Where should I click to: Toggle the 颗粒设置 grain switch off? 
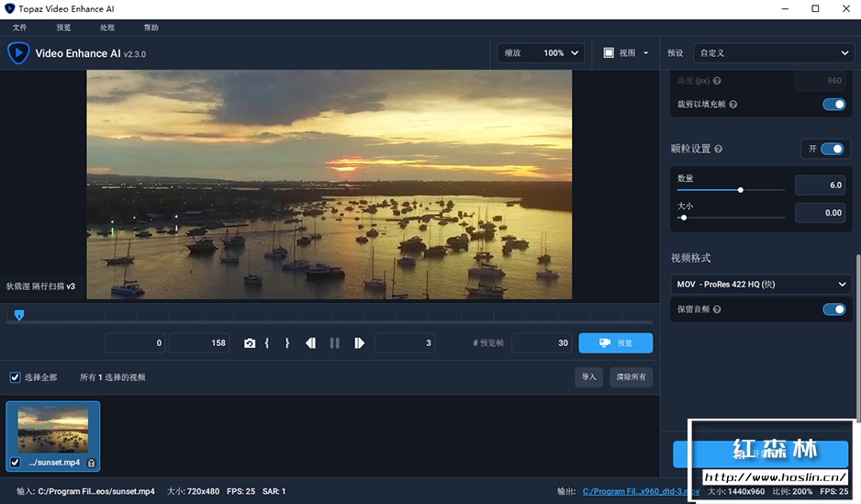click(832, 149)
